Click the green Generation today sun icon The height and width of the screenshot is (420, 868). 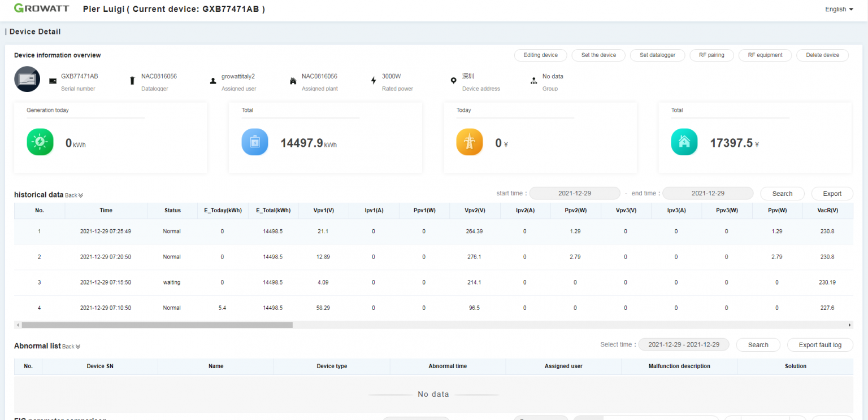(x=40, y=142)
